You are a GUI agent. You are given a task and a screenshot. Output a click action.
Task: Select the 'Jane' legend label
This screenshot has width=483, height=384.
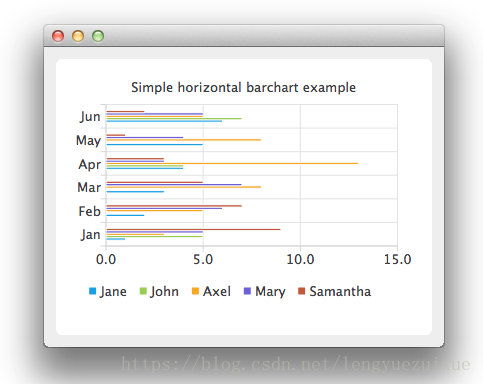point(113,292)
